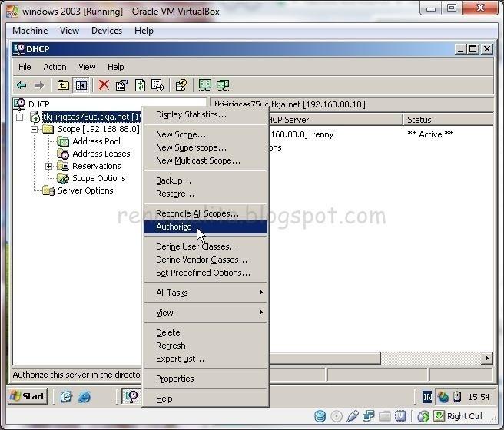Choose Set Predefined Options

(205, 273)
